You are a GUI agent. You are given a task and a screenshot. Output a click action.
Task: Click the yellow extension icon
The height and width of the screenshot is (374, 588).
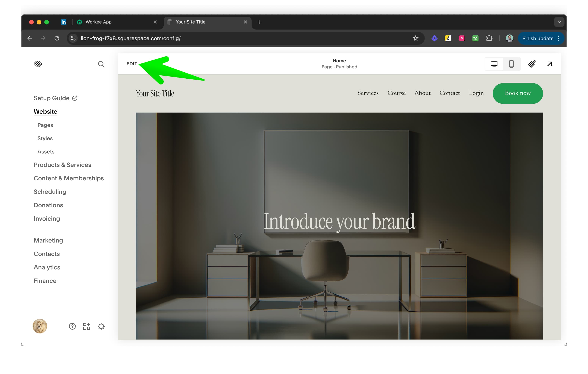tap(448, 38)
